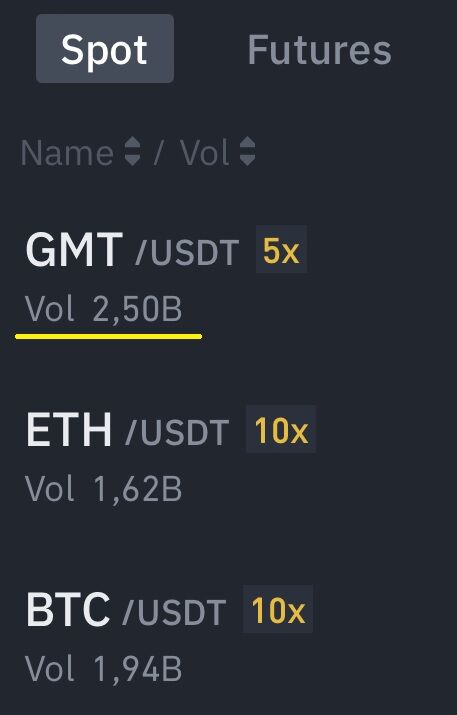Click the BTC ticker symbol text
The width and height of the screenshot is (457, 715).
(68, 609)
